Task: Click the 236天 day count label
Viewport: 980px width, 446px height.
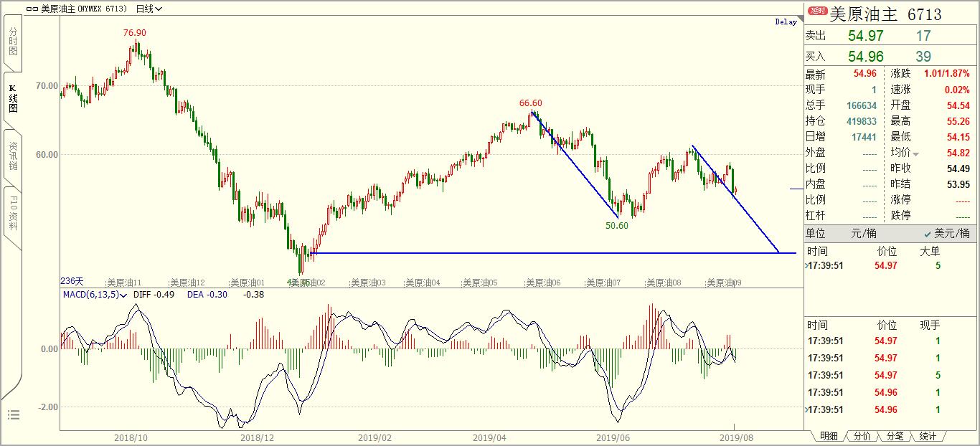Action: 72,281
